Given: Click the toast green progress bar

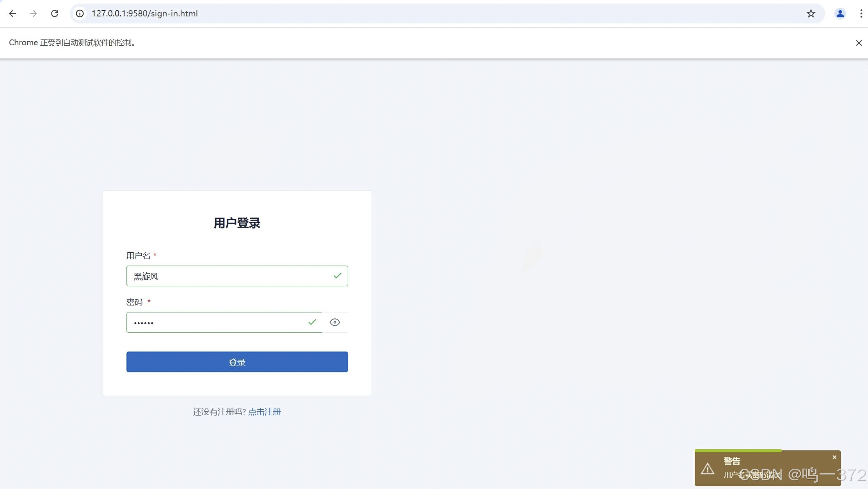Looking at the screenshot, I should (738, 451).
